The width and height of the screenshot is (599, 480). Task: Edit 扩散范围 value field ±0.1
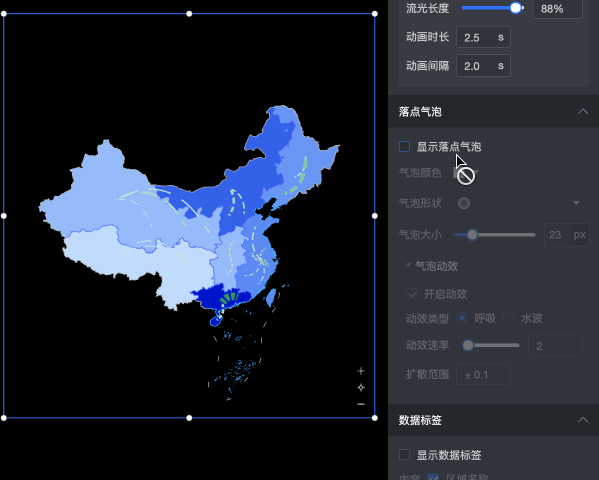tap(483, 374)
